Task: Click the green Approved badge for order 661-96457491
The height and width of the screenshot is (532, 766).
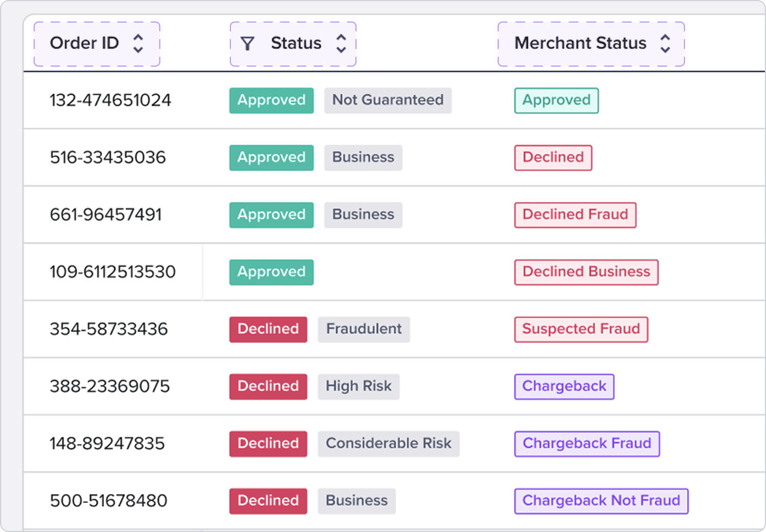Action: [x=272, y=215]
